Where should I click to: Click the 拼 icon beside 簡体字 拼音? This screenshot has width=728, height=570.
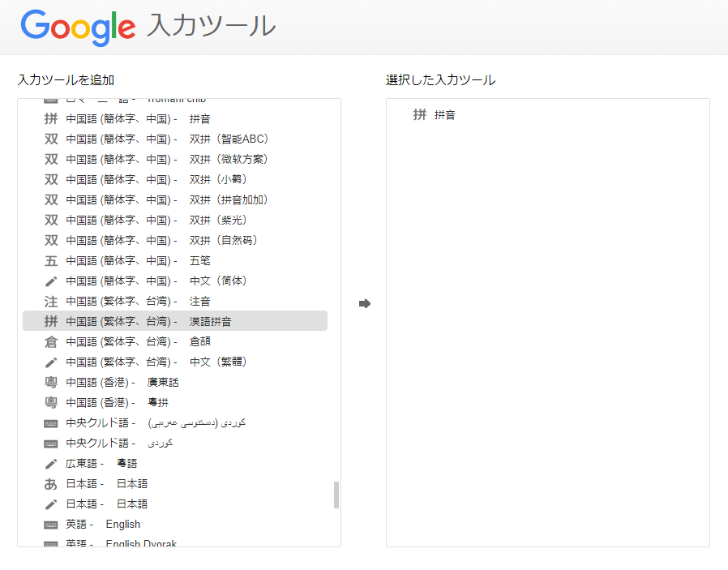(x=51, y=119)
